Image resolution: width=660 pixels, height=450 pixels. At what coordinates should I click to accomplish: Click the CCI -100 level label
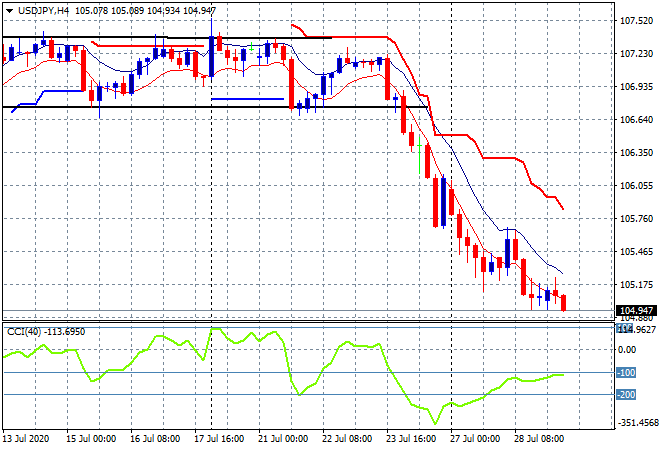626,373
